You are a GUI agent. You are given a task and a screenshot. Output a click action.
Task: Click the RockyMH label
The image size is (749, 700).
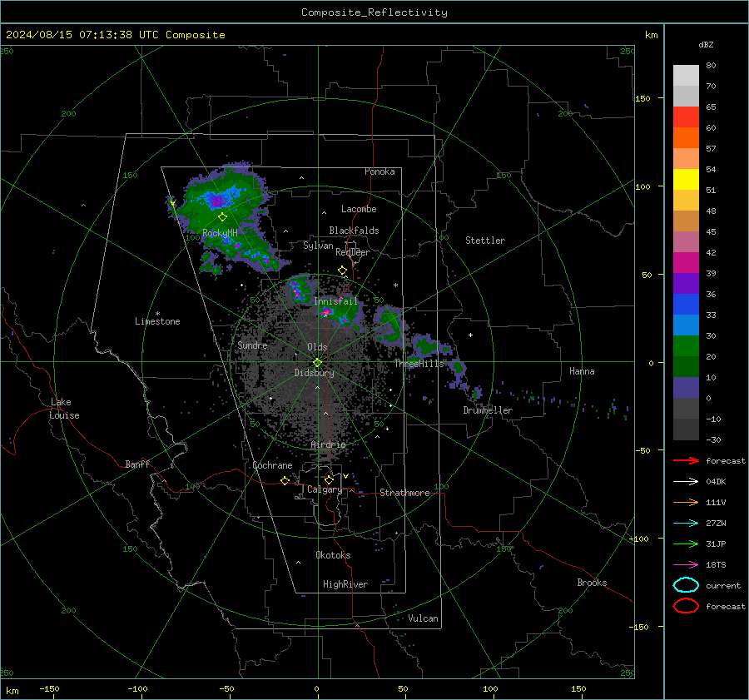(220, 233)
